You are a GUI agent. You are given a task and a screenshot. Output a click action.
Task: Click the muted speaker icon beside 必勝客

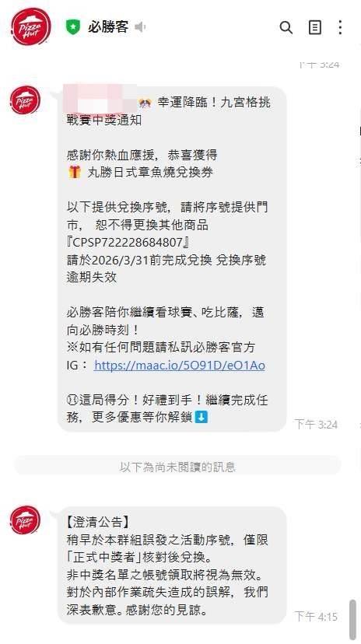point(140,27)
